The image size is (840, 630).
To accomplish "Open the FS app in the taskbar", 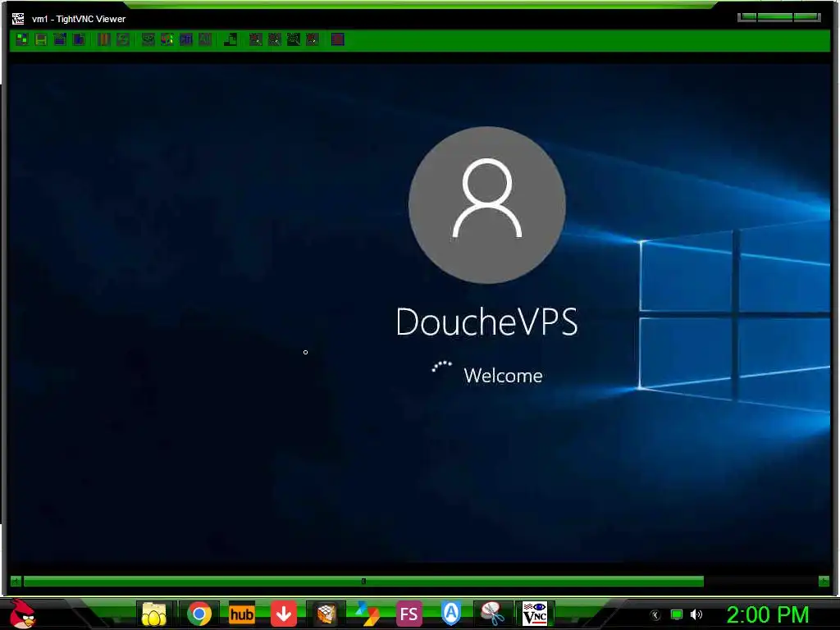I will click(409, 614).
